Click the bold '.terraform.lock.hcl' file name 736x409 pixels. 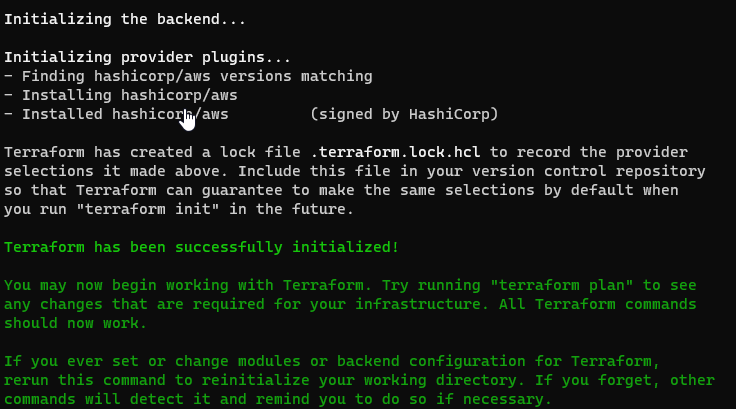click(x=395, y=152)
